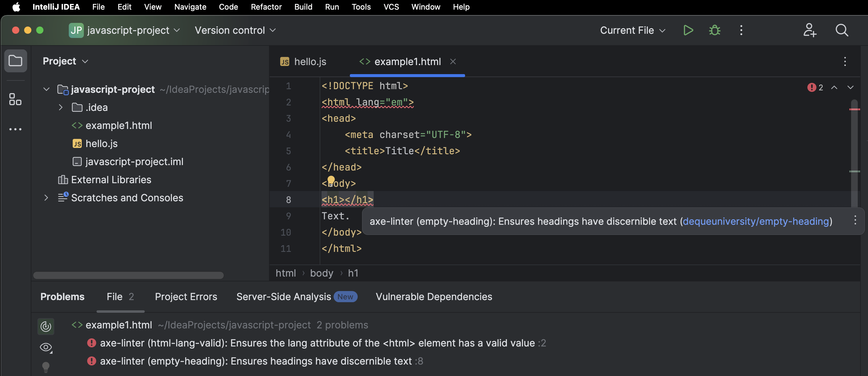Screen dimensions: 868x376
Task: Select the Structure tool window icon
Action: point(15,100)
